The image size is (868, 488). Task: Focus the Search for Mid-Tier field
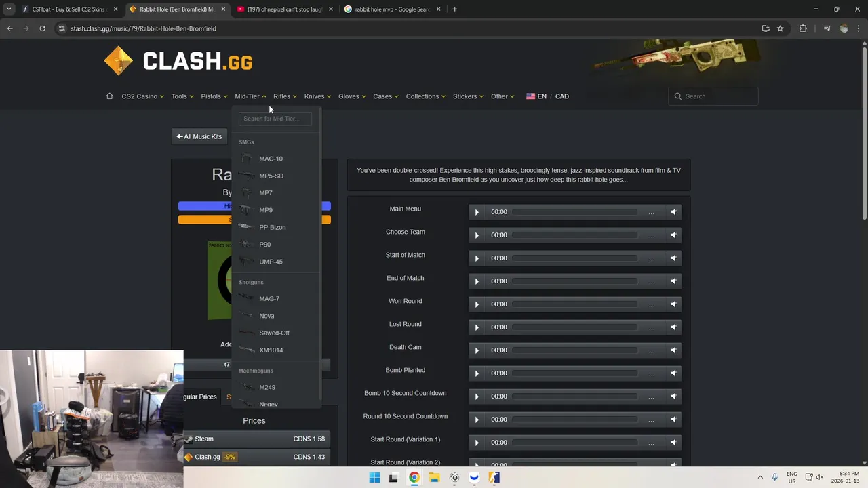click(275, 119)
